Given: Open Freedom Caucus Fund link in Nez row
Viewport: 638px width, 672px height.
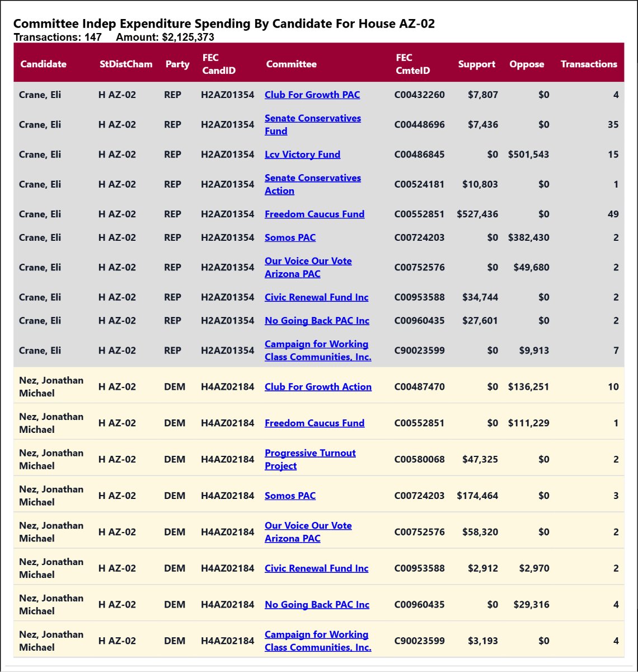Looking at the screenshot, I should tap(315, 423).
